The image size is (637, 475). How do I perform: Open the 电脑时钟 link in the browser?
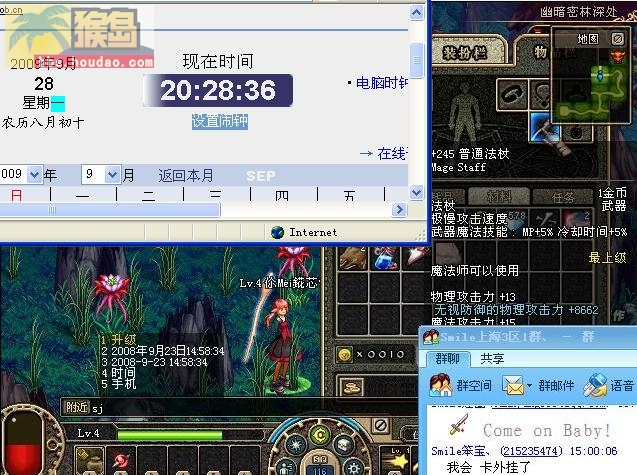point(382,83)
